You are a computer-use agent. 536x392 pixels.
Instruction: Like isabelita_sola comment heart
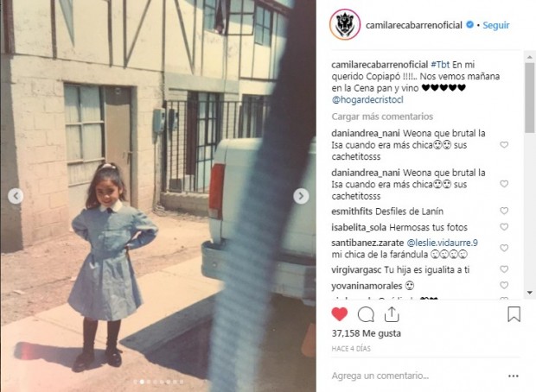504,227
